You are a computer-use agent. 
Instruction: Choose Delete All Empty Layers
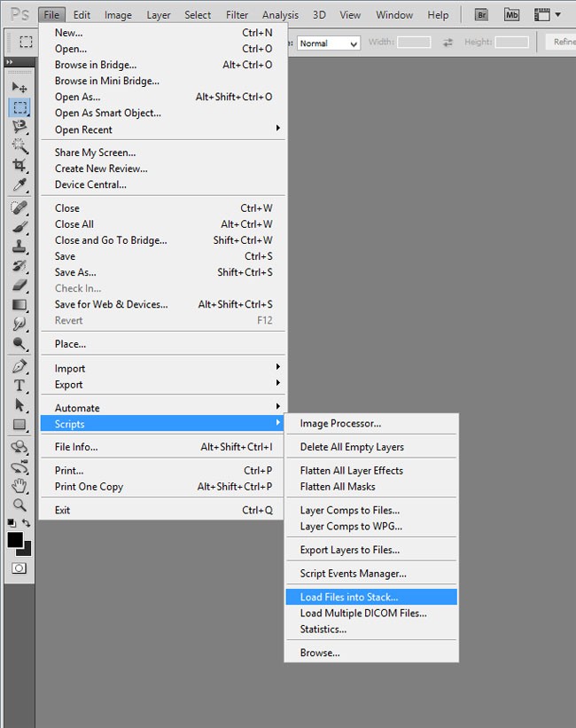pos(371,447)
